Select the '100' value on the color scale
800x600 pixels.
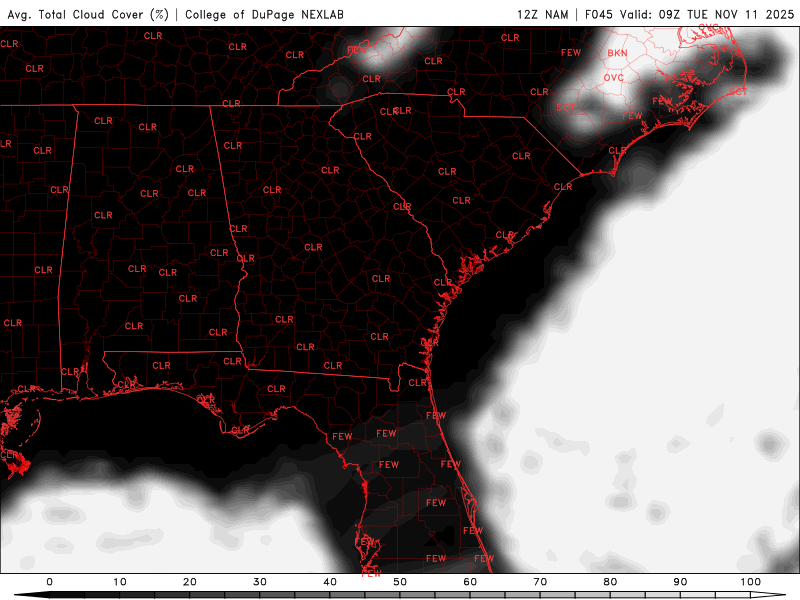(751, 582)
